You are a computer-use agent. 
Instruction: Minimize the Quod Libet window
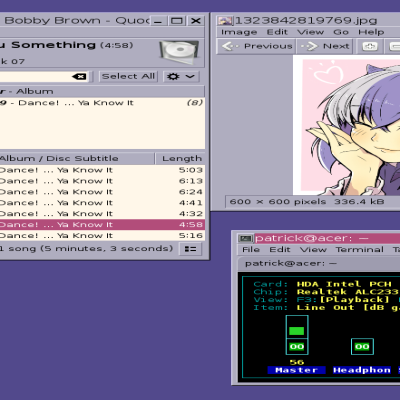tap(158, 21)
